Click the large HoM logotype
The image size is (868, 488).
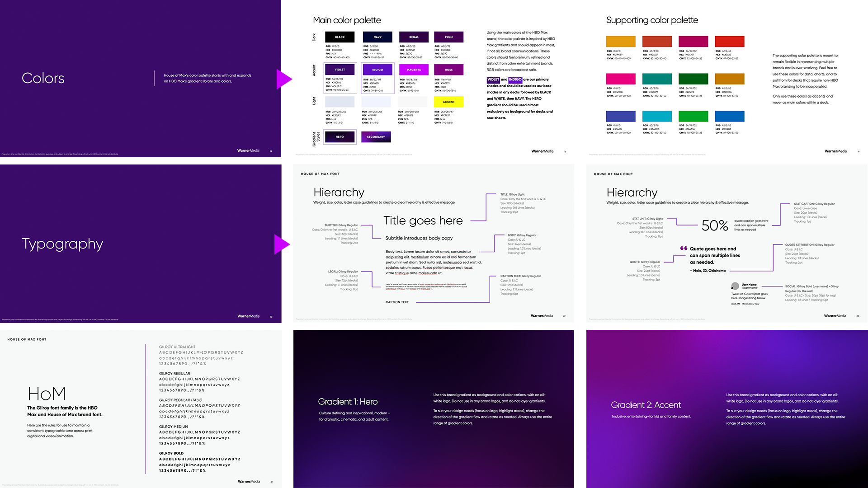tap(47, 394)
